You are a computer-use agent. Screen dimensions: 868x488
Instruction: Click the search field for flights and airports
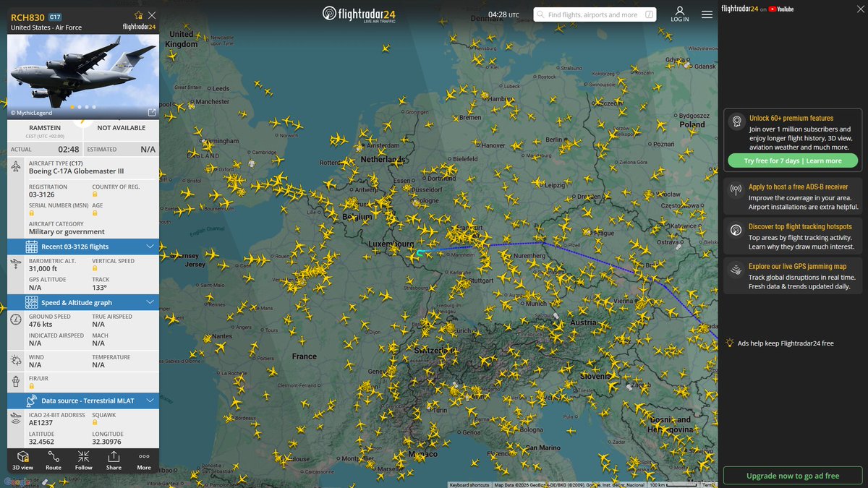[x=595, y=14]
